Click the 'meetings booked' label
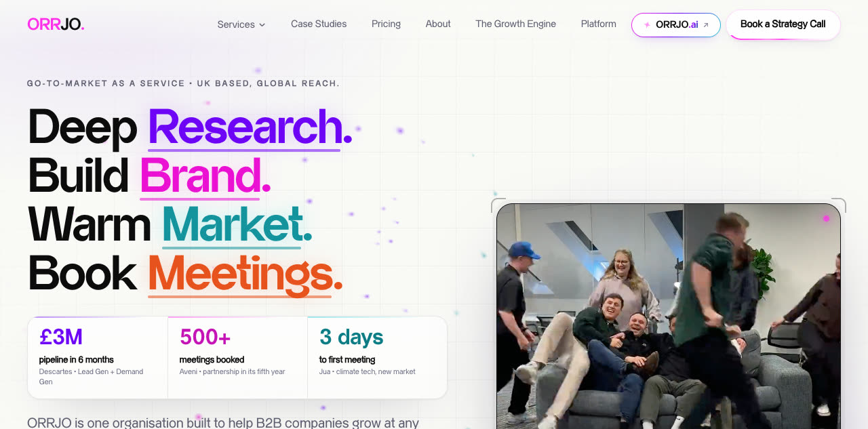The height and width of the screenshot is (429, 868). tap(212, 360)
